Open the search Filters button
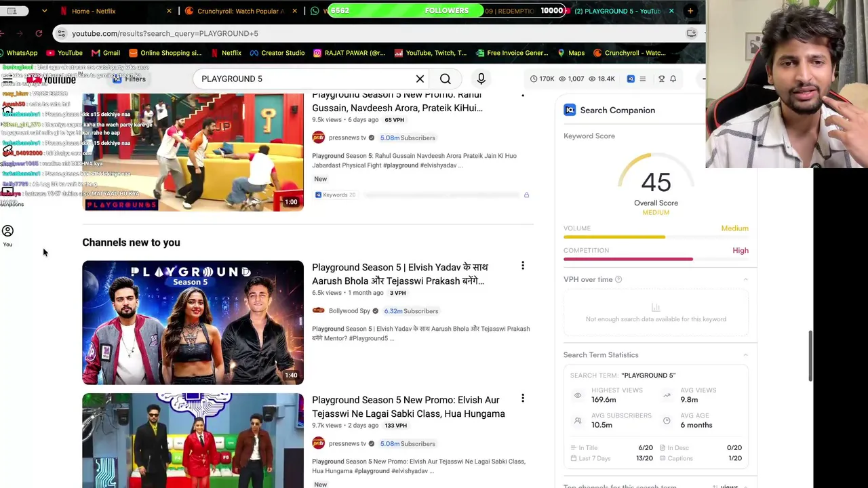The image size is (868, 488). [x=129, y=79]
